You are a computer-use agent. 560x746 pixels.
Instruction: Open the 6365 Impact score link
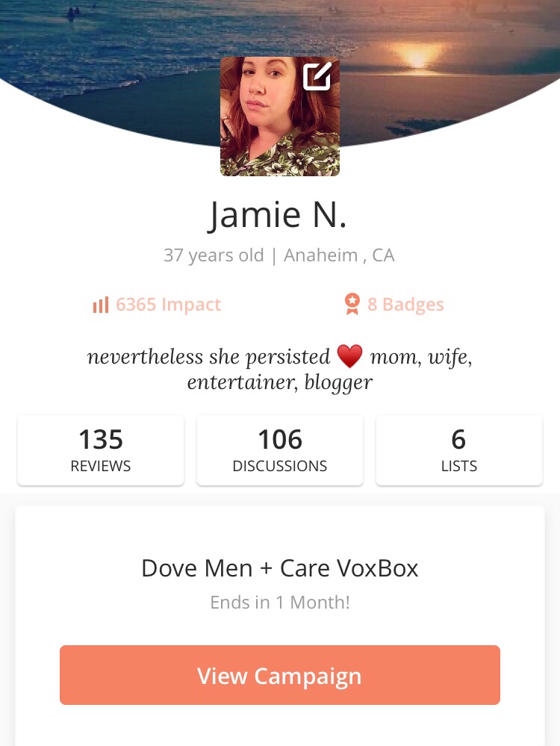click(157, 305)
